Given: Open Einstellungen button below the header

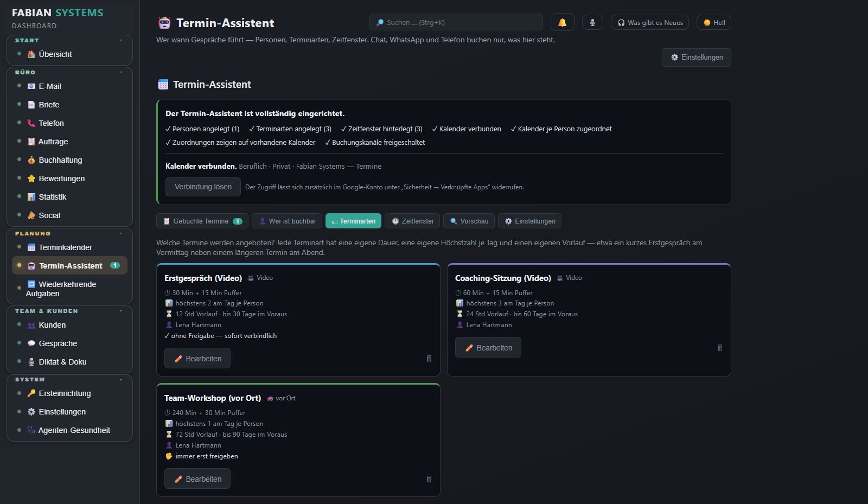Looking at the screenshot, I should pos(697,58).
